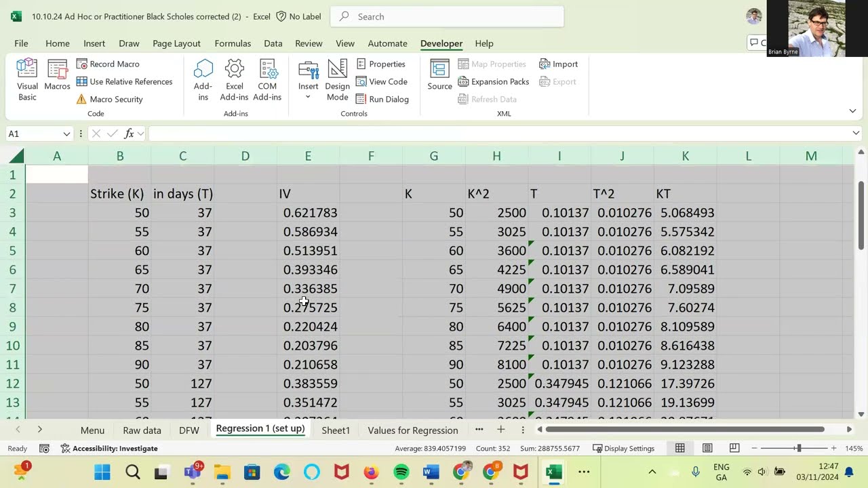Click the vertical scrollbar thumb
This screenshot has height=488, width=868.
[x=861, y=214]
